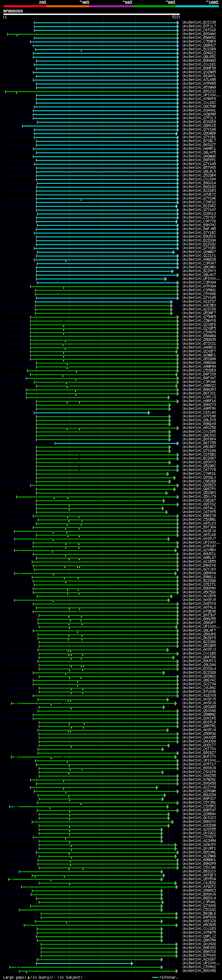This screenshot has width=222, height=980.
Task: Select the UniRef100_C3PU46 label
Action: point(199,382)
